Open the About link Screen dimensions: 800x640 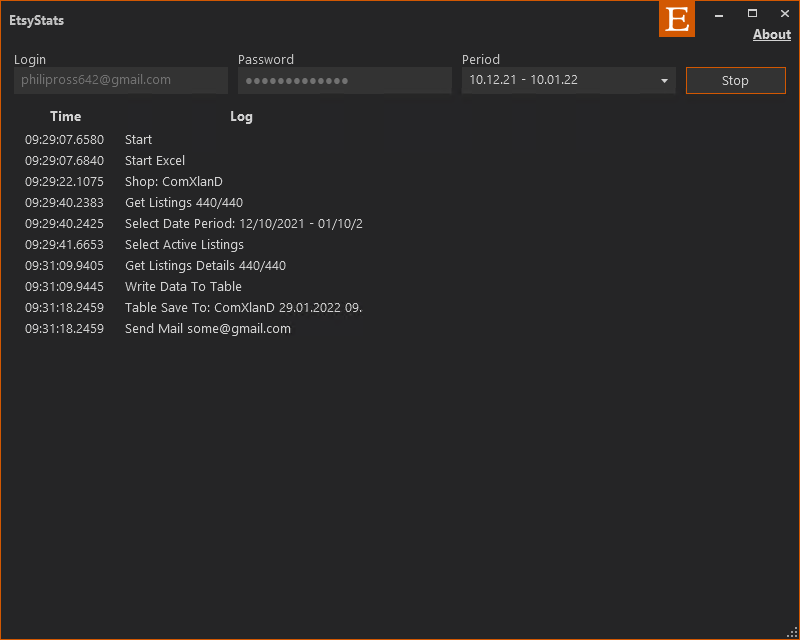[x=771, y=35]
